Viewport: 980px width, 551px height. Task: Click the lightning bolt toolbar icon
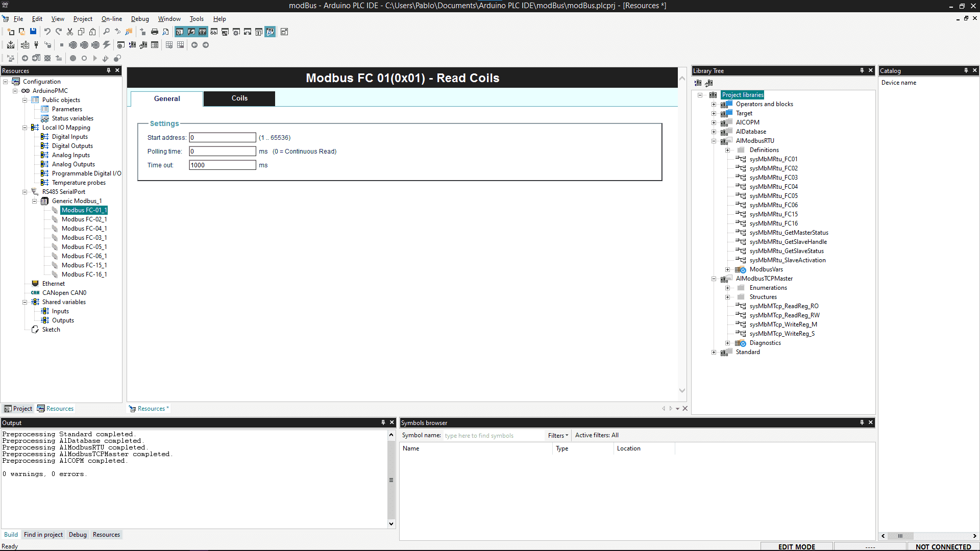pyautogui.click(x=106, y=45)
